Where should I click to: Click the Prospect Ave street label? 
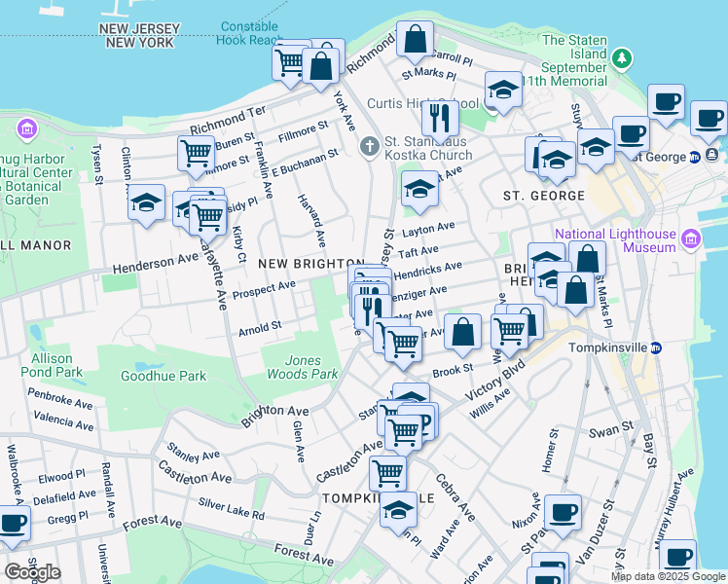tap(264, 290)
